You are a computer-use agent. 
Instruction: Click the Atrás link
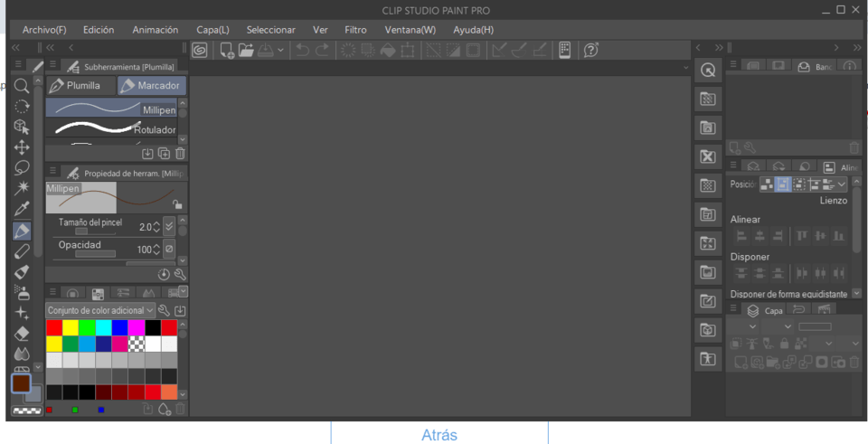click(439, 435)
